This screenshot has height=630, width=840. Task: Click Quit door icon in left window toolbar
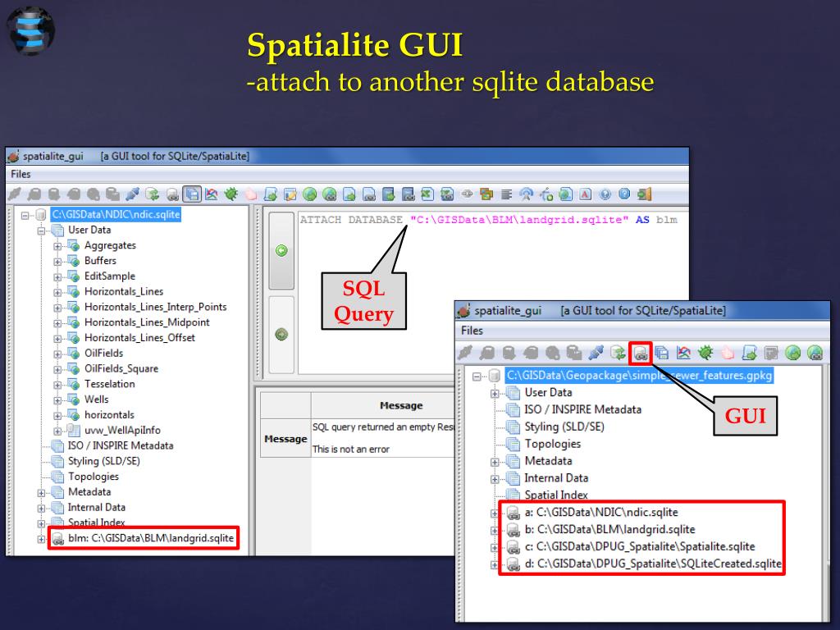point(645,194)
